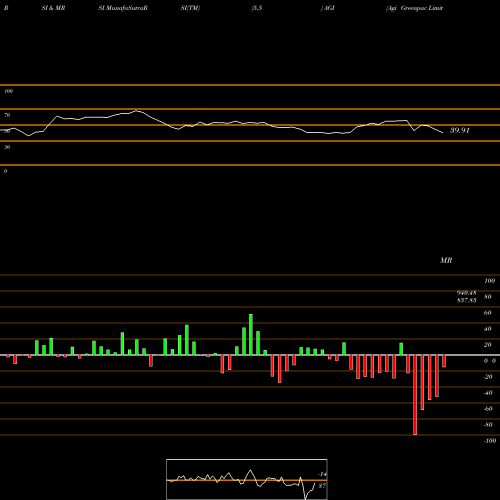The image size is (500, 500).
Task: Click the MR axis label -20
Action: [x=488, y=377]
